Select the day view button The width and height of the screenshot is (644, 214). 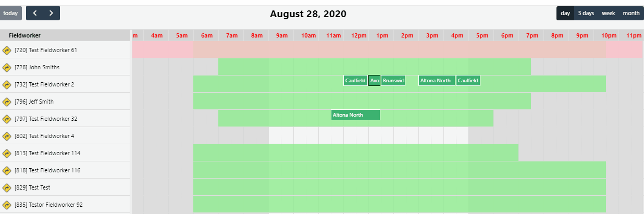tap(565, 13)
